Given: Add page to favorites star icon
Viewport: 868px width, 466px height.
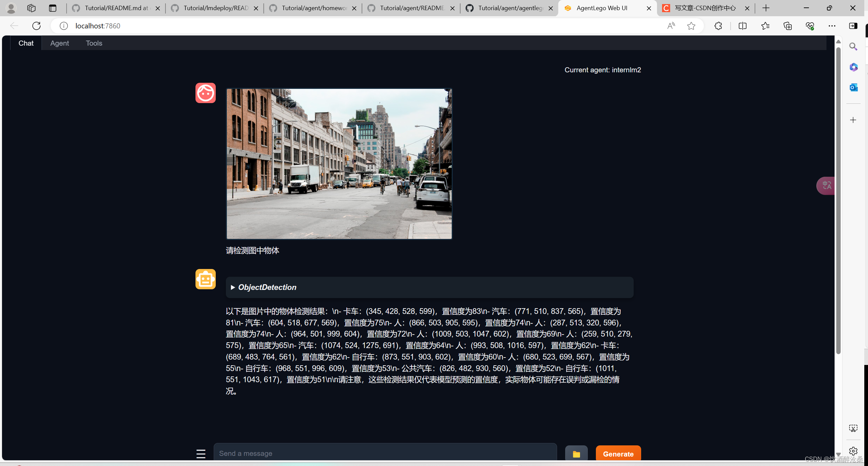Looking at the screenshot, I should coord(691,26).
